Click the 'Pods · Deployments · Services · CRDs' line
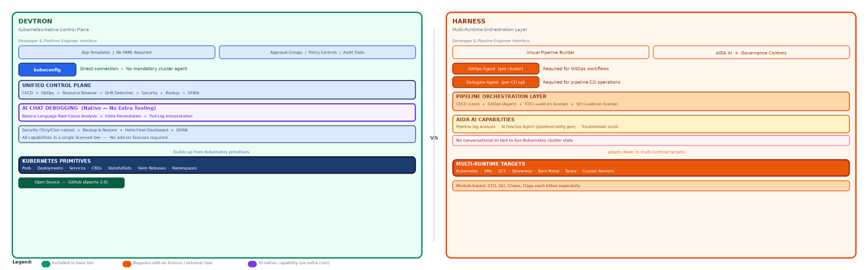Image resolution: width=868 pixels, height=270 pixels. click(110, 168)
